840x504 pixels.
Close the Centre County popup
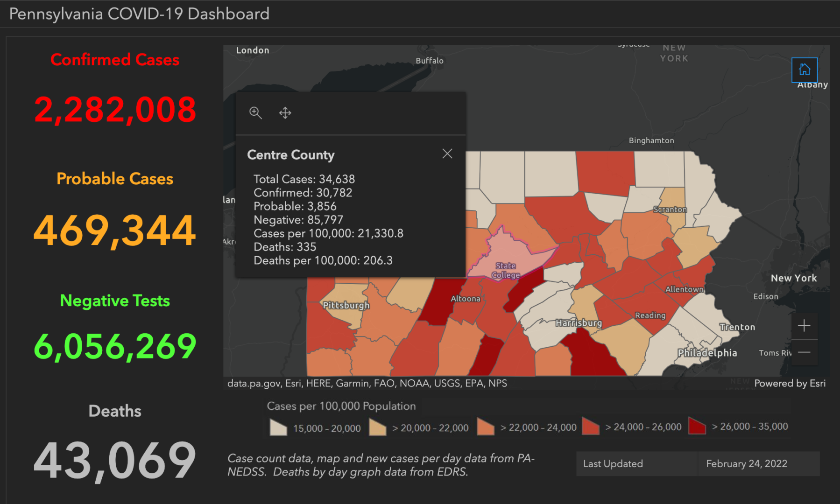(447, 154)
